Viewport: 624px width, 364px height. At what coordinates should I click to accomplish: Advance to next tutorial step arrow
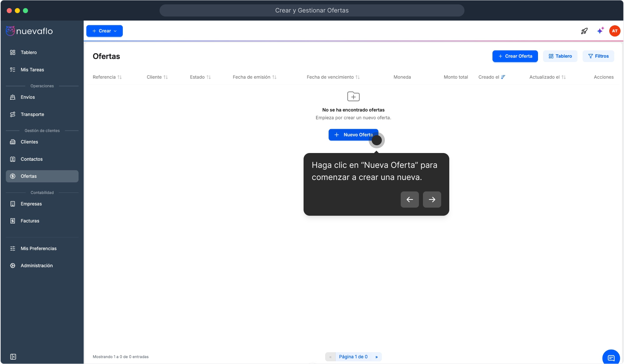pos(432,200)
